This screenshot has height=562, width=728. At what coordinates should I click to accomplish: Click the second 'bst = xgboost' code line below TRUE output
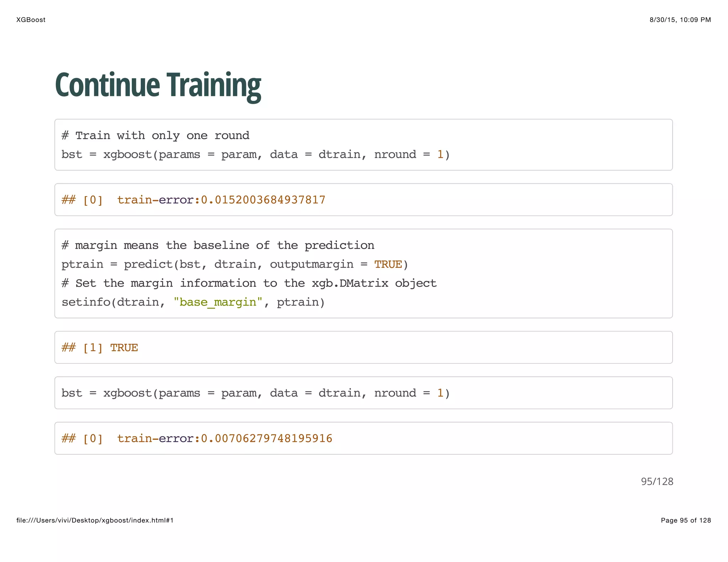click(256, 393)
